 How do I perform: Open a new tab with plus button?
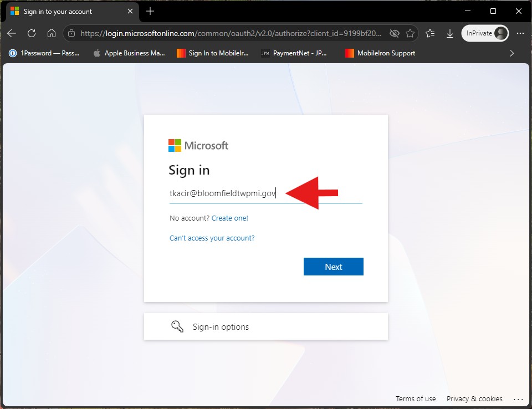pos(150,11)
